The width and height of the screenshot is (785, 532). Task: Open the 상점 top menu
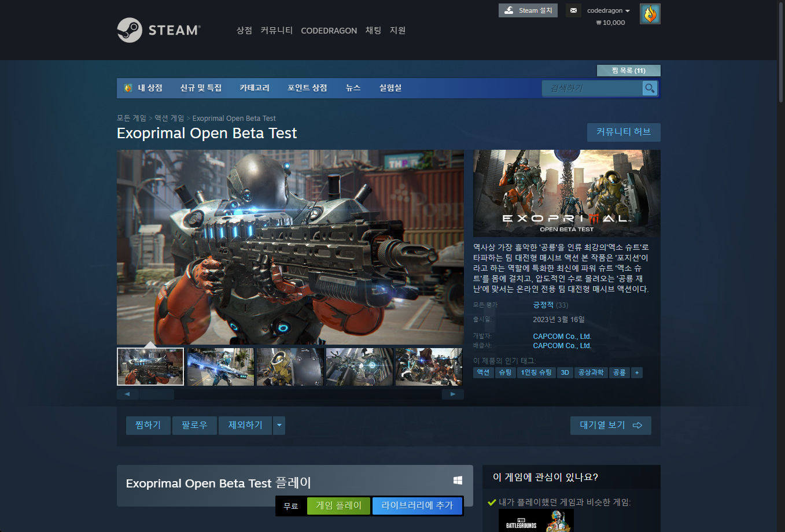pos(244,30)
